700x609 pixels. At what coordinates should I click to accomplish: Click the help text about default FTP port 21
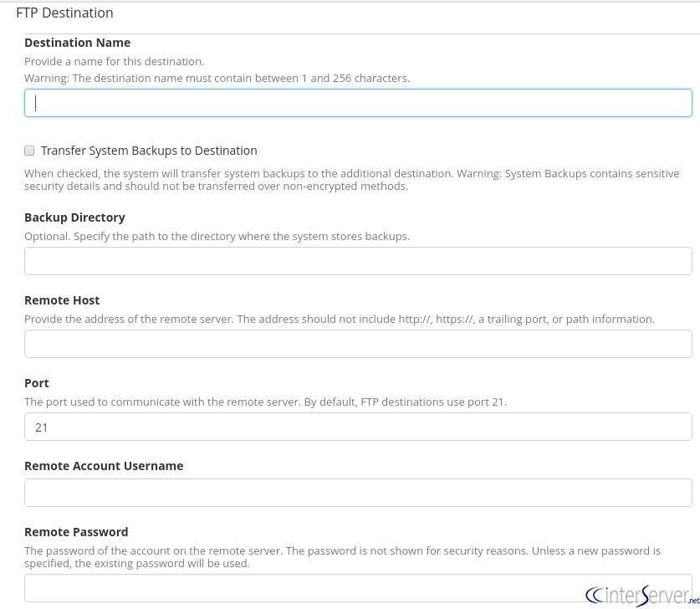(x=265, y=402)
